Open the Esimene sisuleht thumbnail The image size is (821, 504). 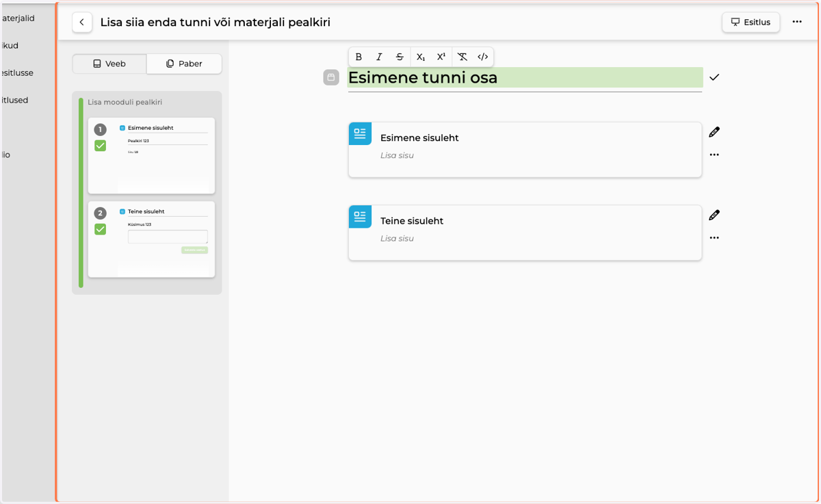click(151, 156)
